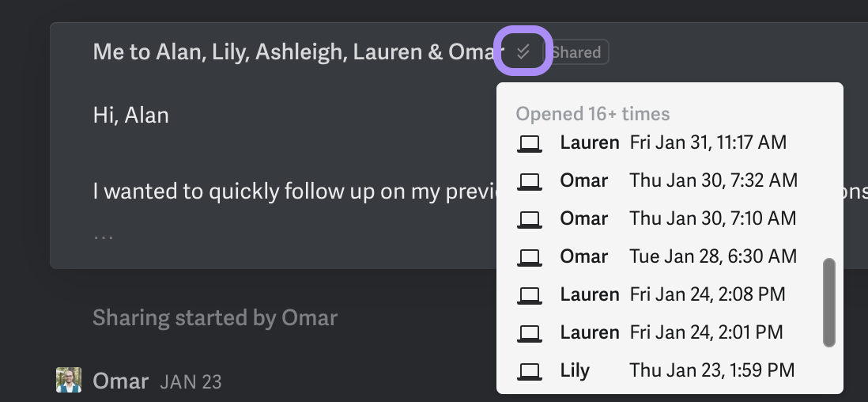Screen dimensions: 868x402
Task: Click the "Sharing started by Omar" notice
Action: tap(215, 318)
